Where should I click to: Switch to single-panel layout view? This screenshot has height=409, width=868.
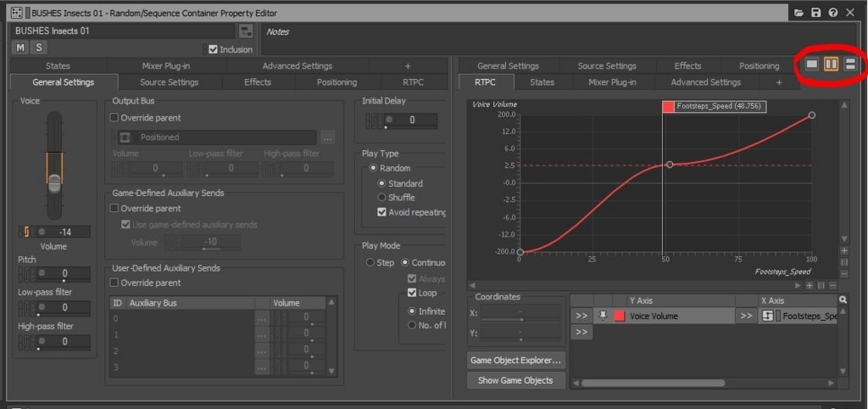tap(812, 64)
